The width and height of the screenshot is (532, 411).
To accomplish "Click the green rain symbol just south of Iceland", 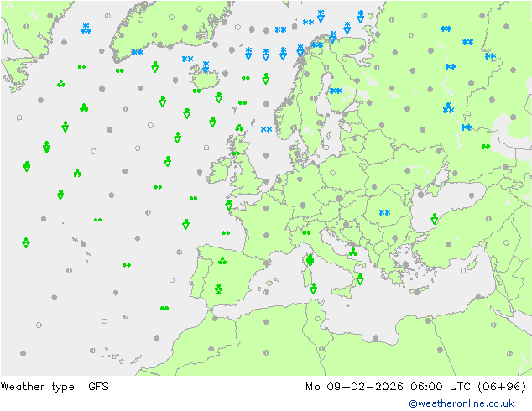I will [x=197, y=91].
